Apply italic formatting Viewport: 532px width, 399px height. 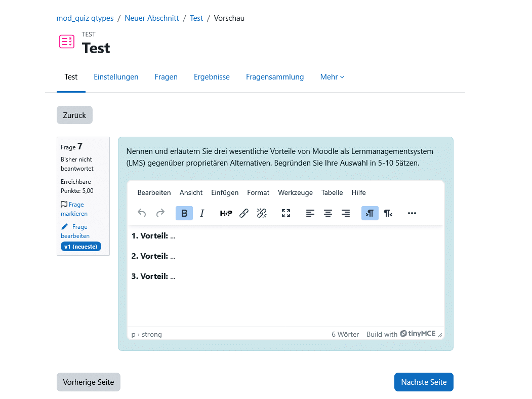click(x=202, y=213)
